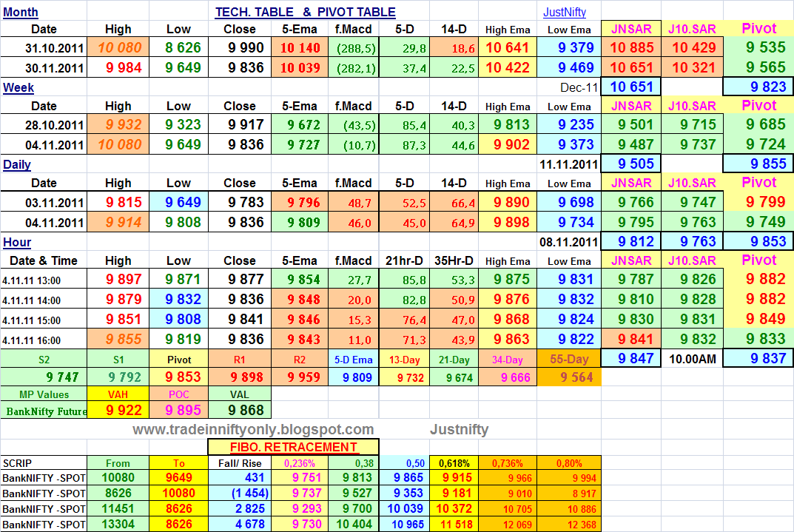Select the 10.00AM cell
This screenshot has height=532, width=794.
point(692,359)
